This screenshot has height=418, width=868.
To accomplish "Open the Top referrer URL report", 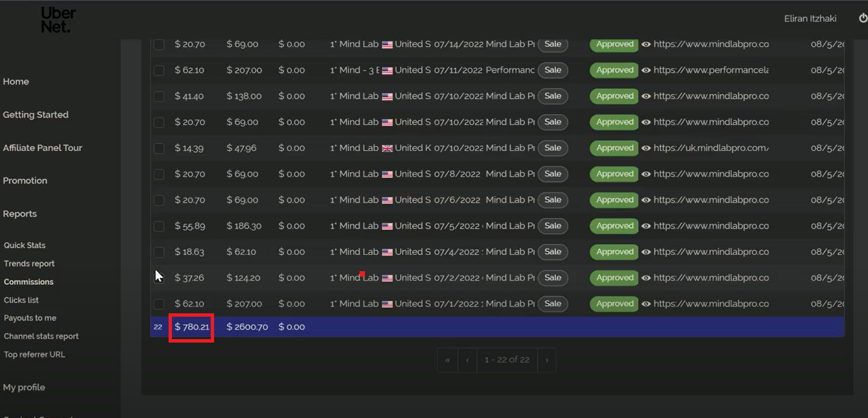I will tap(35, 355).
